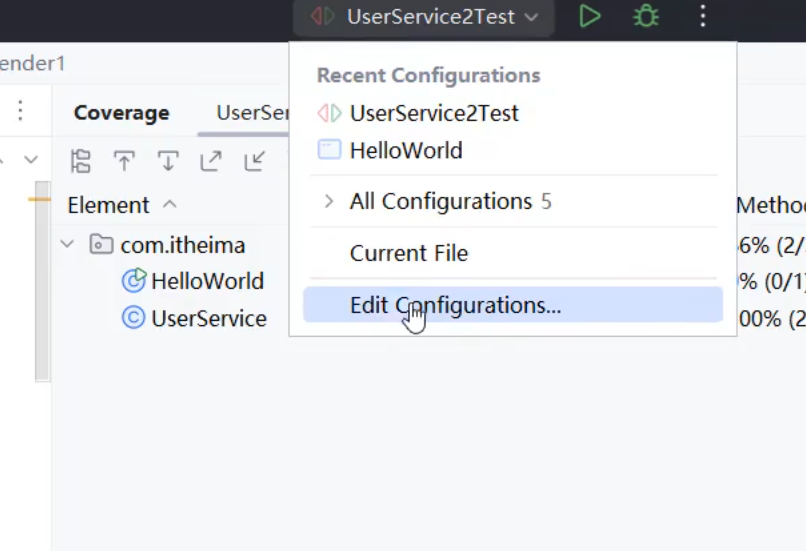Open the More Actions vertical dots menu
Image resolution: width=806 pixels, height=551 pixels.
tap(703, 16)
